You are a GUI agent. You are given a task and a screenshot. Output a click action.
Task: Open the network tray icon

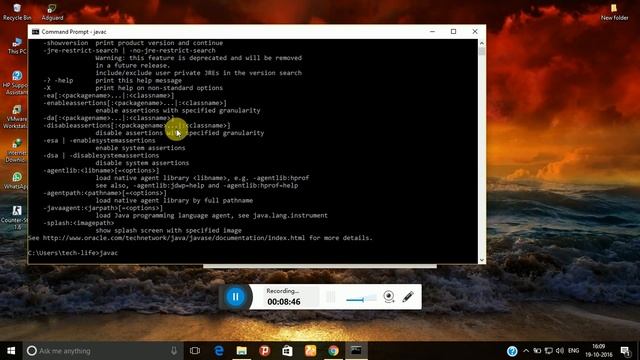point(549,351)
